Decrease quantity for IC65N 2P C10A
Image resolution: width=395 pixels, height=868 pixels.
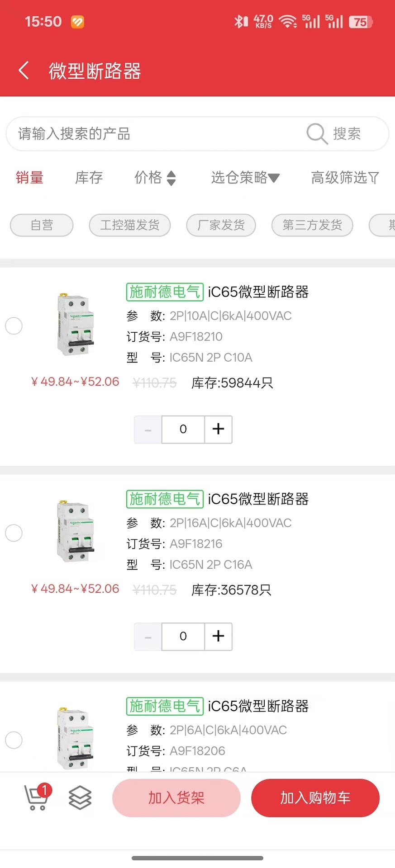click(148, 429)
